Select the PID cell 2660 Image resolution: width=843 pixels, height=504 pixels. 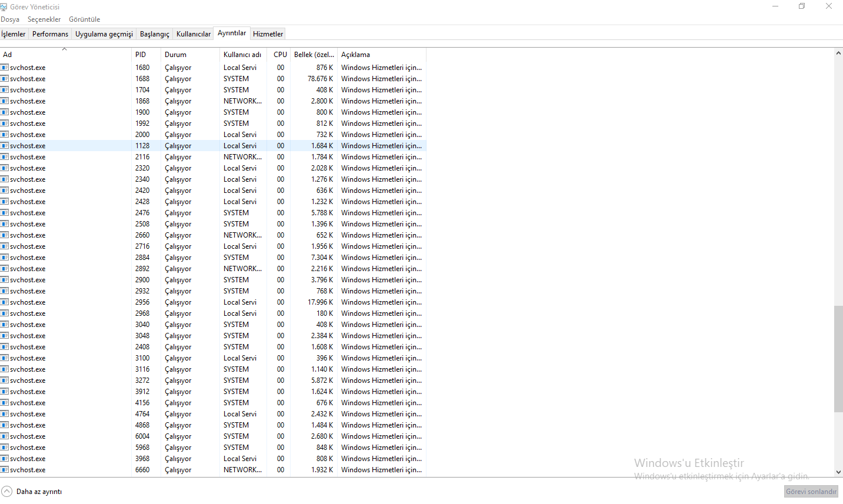click(x=142, y=235)
